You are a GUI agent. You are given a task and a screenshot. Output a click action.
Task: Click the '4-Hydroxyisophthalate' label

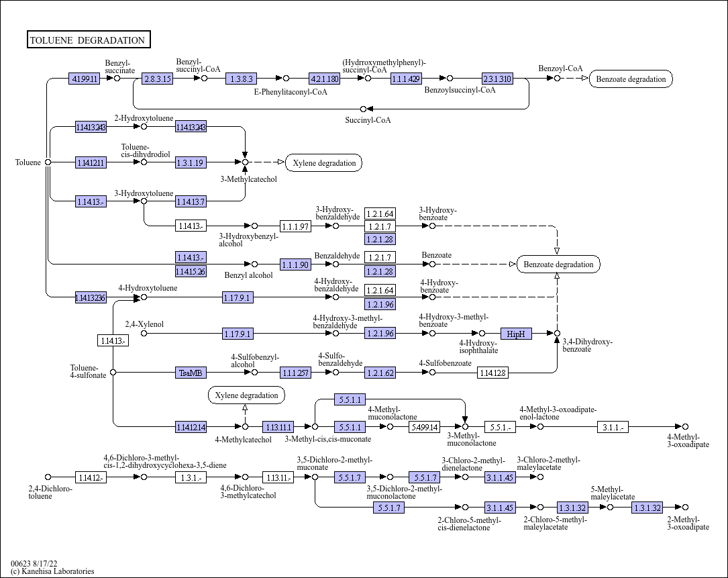click(x=478, y=347)
